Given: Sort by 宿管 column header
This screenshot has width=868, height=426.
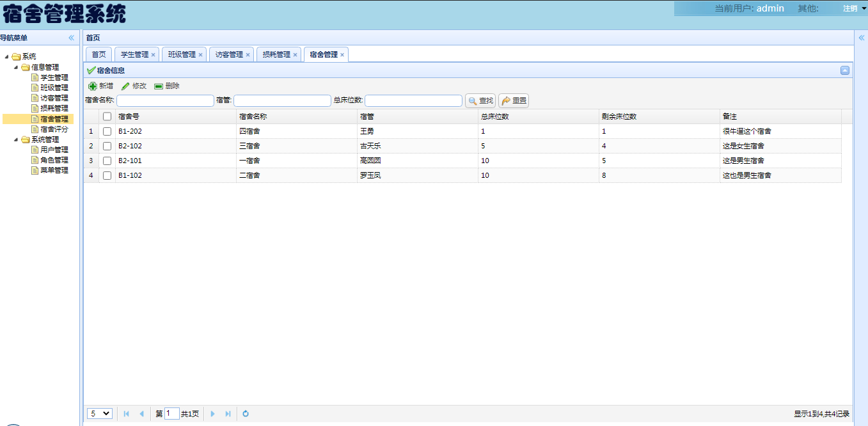Looking at the screenshot, I should click(x=417, y=116).
